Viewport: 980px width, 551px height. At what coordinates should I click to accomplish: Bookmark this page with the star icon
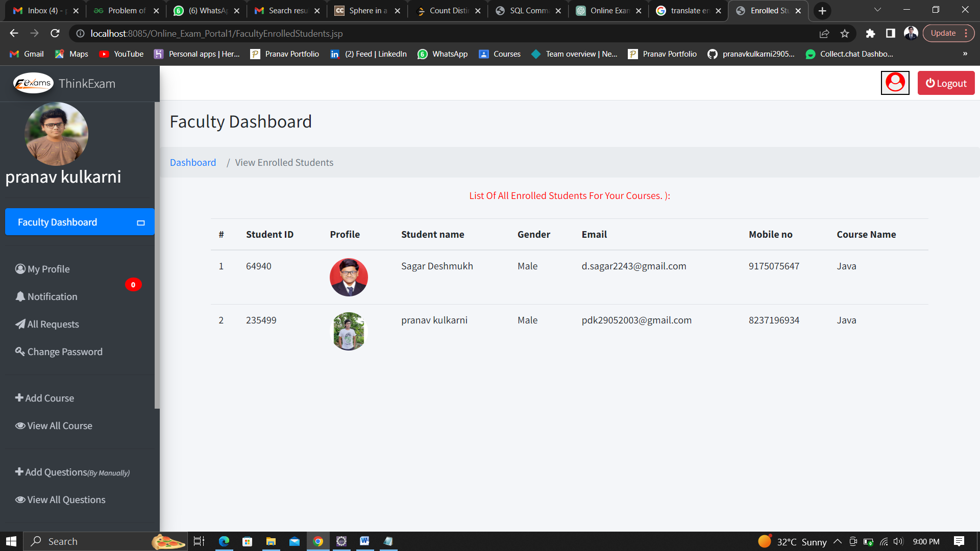845,33
